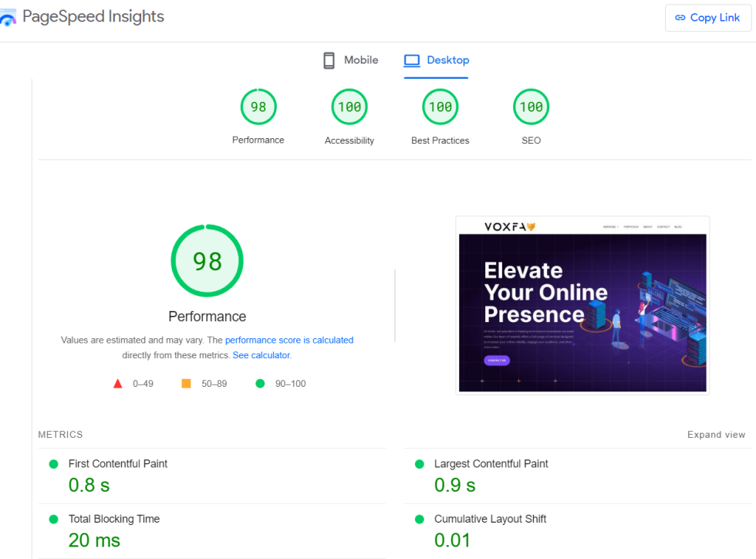
Task: Click the green dot beside Cumulative Layout Shift
Action: click(x=418, y=519)
